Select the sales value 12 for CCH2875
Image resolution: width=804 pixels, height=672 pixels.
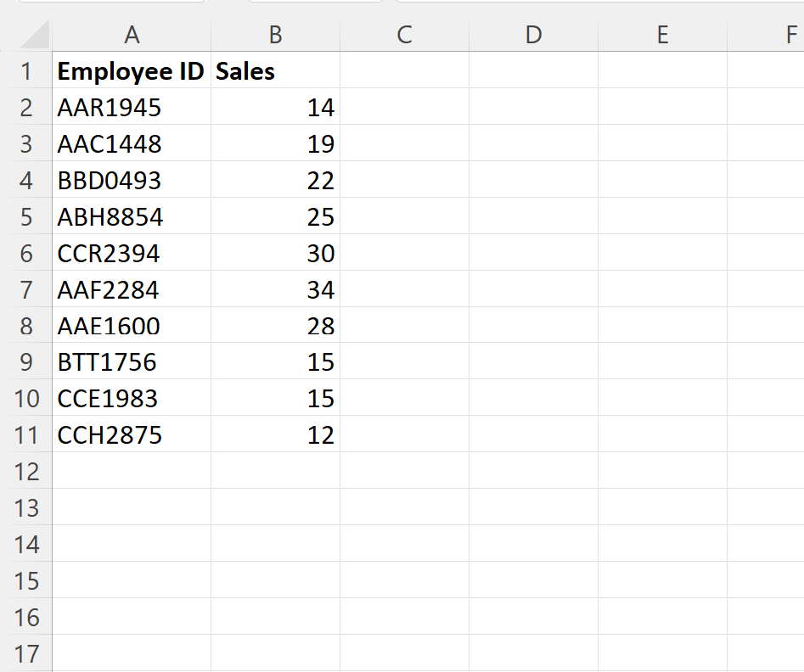click(274, 434)
